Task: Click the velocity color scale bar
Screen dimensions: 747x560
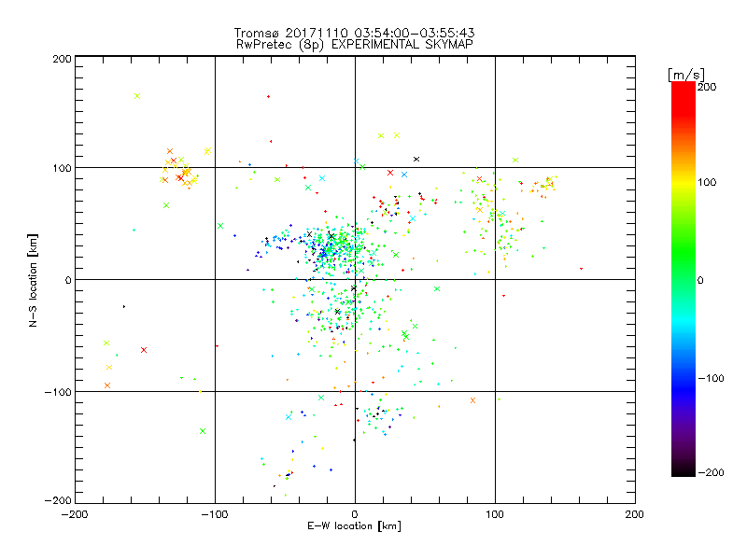Action: click(x=684, y=278)
